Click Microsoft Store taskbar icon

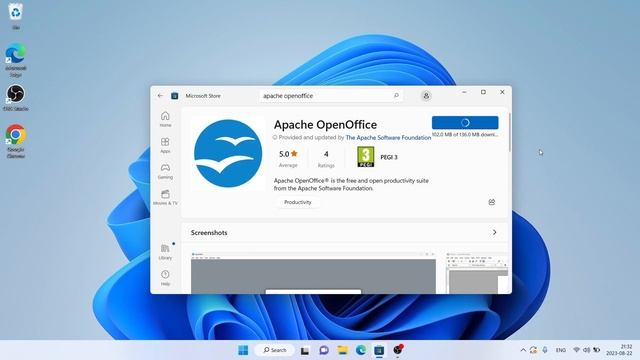(379, 350)
